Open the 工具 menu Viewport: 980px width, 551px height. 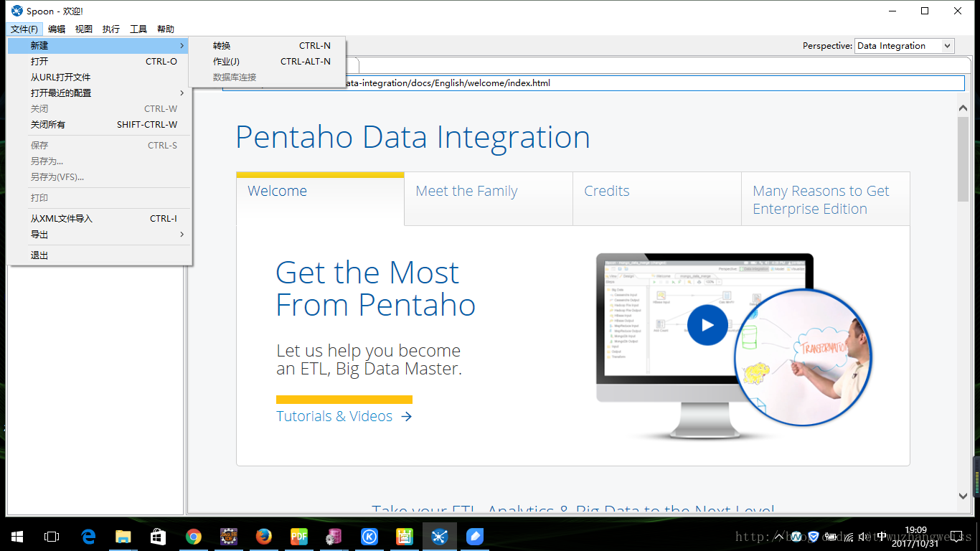138,29
